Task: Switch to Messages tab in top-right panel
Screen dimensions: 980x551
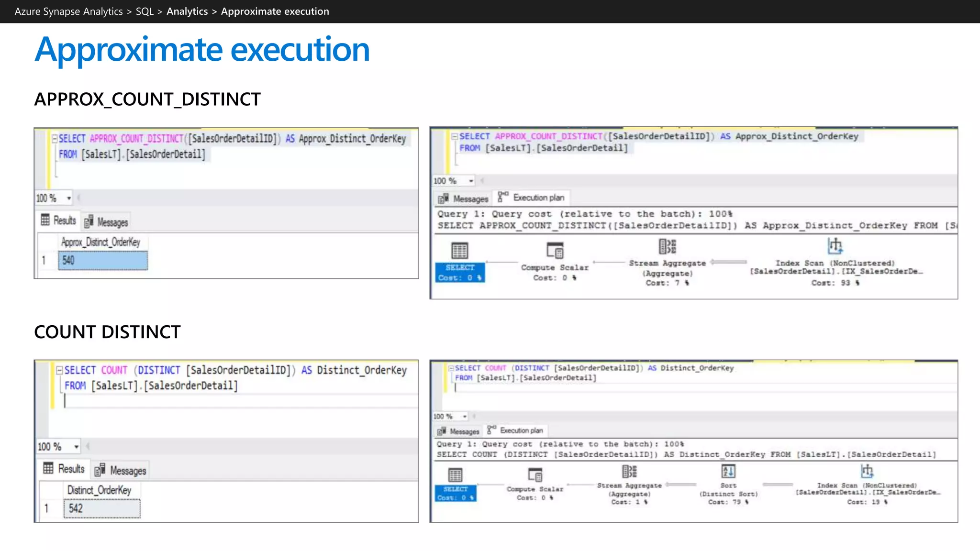Action: point(463,198)
